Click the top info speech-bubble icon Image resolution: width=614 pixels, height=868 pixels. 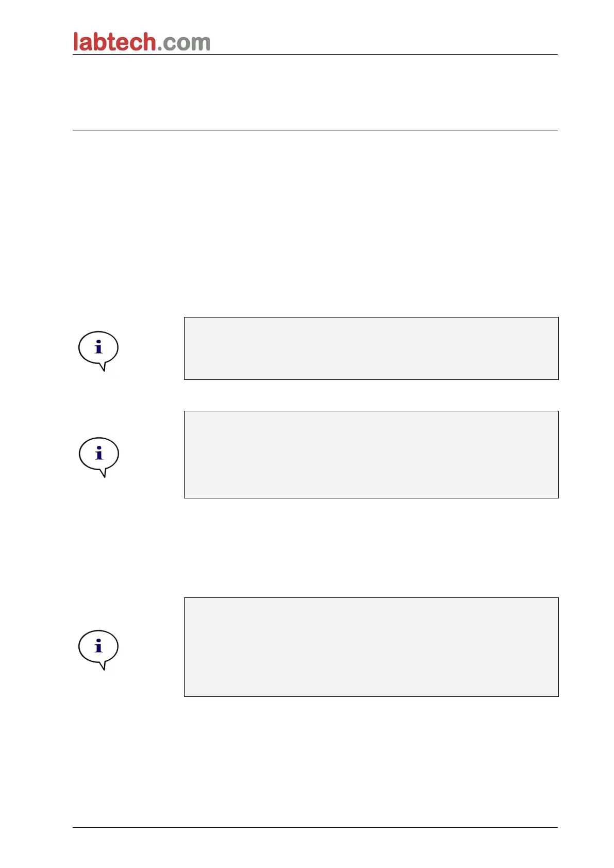tap(98, 351)
